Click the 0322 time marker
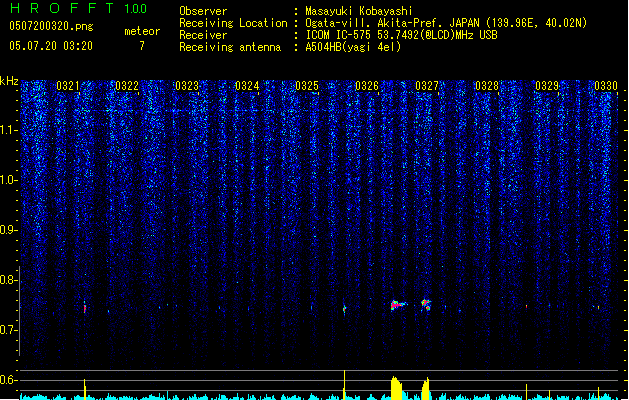 point(127,86)
